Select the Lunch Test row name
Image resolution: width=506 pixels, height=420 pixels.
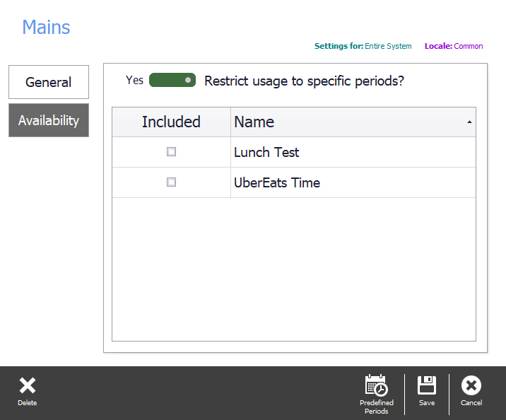coord(266,153)
